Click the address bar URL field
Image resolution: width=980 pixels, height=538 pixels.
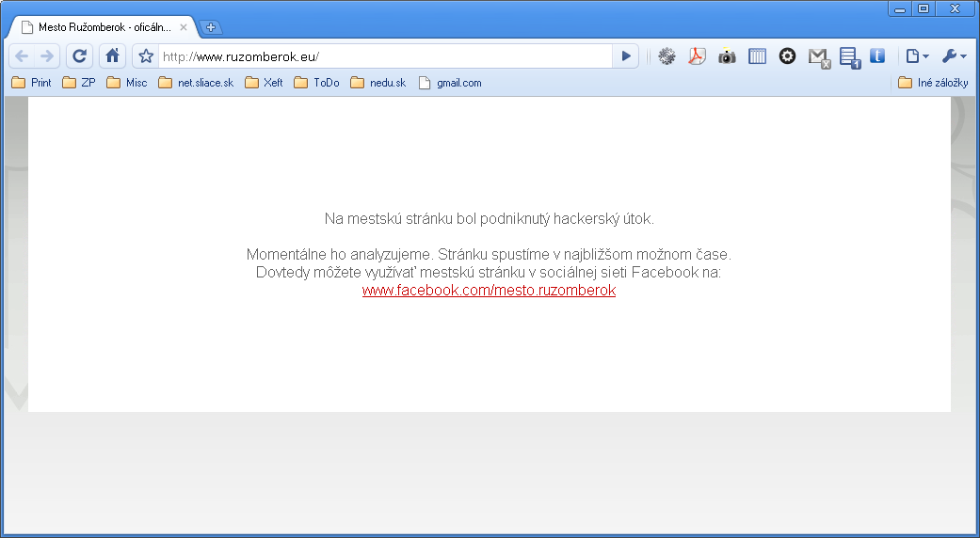coord(386,56)
